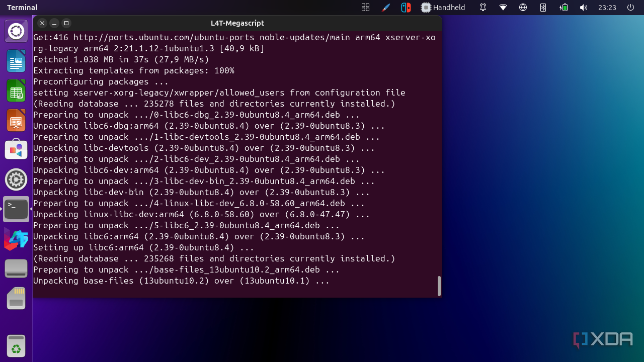Toggle the Bluetooth indicator in top bar
The width and height of the screenshot is (644, 362).
543,8
